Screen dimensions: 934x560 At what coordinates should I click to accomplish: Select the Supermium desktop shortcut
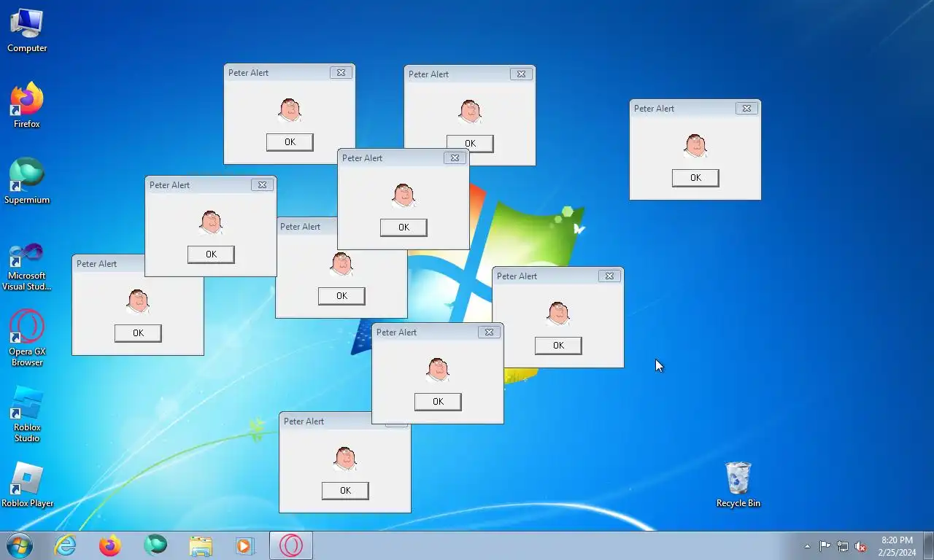coord(27,181)
